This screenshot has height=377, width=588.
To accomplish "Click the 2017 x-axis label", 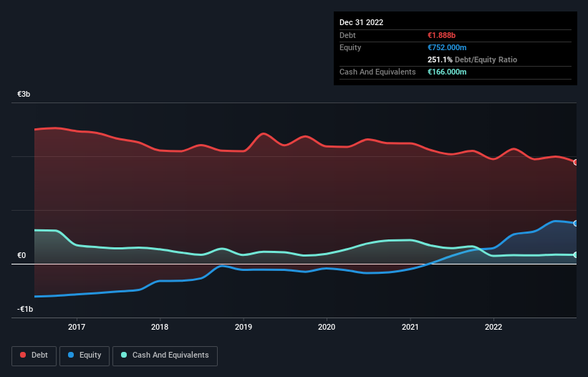I will [x=77, y=327].
